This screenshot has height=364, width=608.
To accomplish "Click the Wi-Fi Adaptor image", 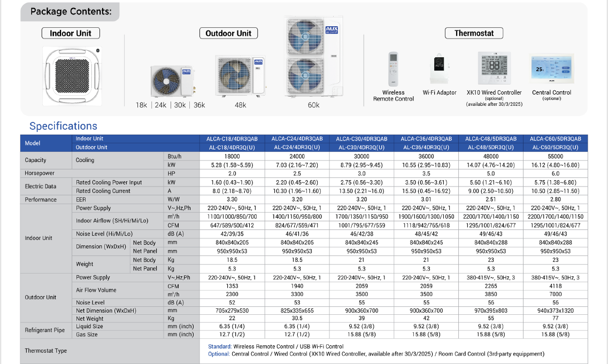I will (x=439, y=69).
